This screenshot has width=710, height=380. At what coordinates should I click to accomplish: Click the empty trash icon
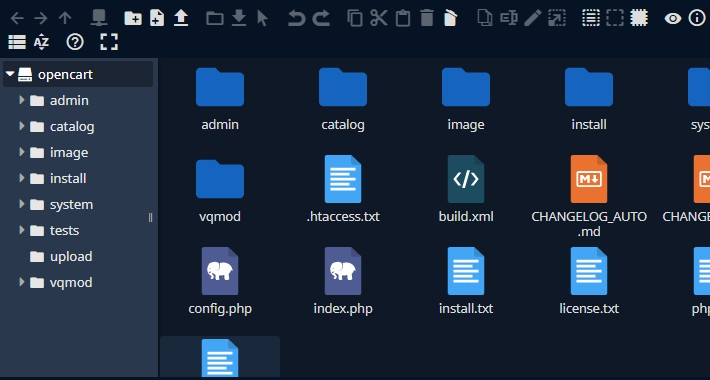click(x=451, y=18)
